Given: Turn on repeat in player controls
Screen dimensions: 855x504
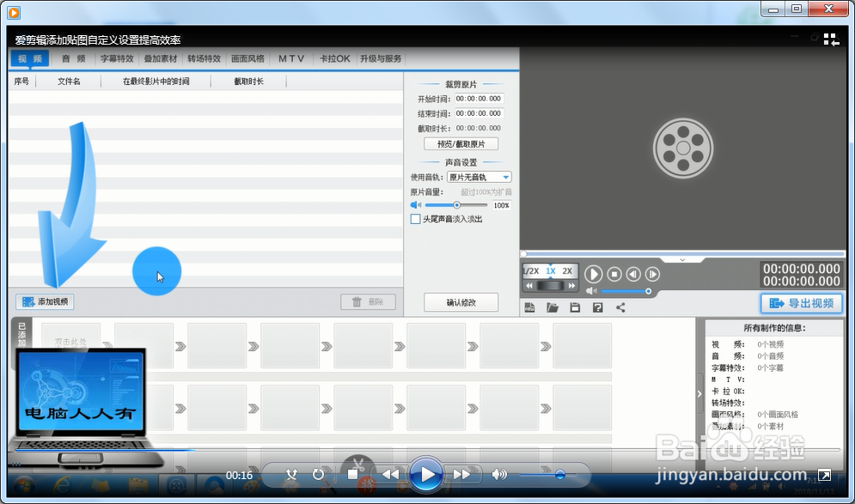Looking at the screenshot, I should (x=318, y=475).
